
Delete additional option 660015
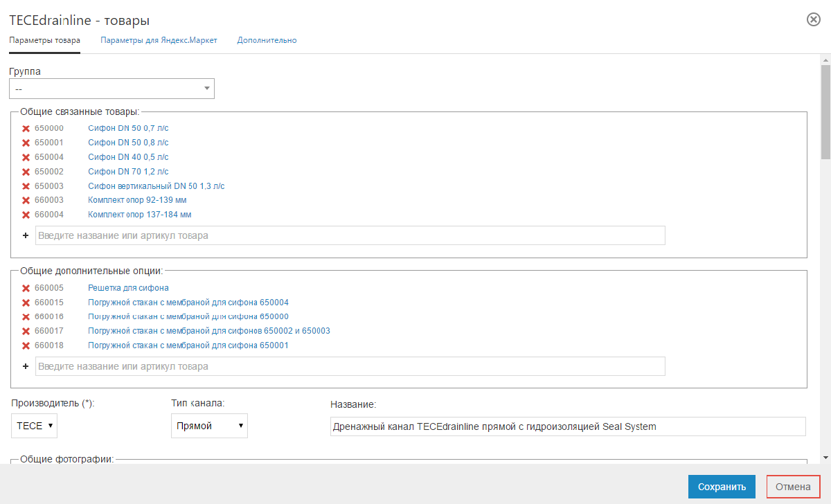click(26, 303)
